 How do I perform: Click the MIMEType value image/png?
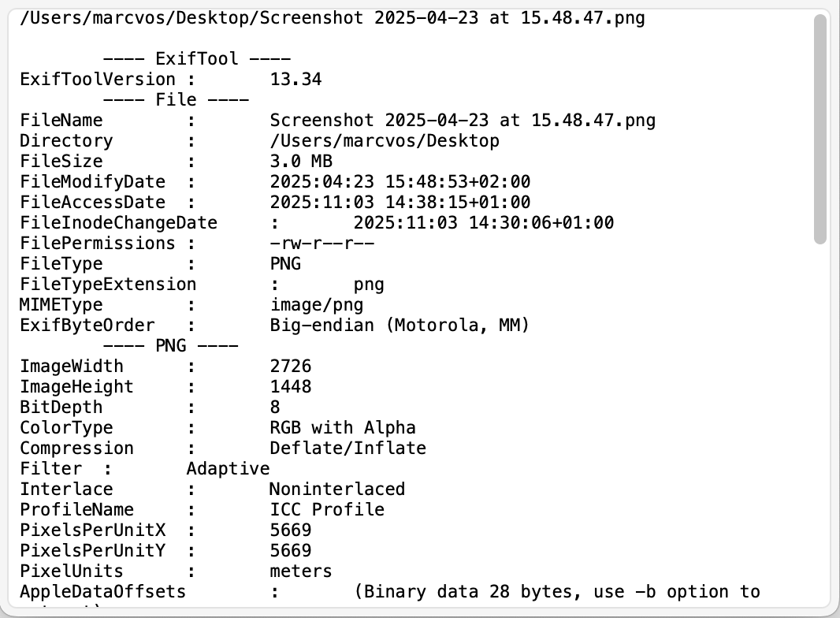click(317, 305)
